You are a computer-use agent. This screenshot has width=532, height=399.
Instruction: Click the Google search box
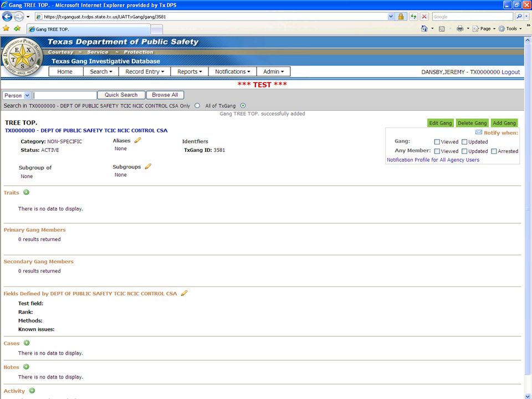point(473,16)
